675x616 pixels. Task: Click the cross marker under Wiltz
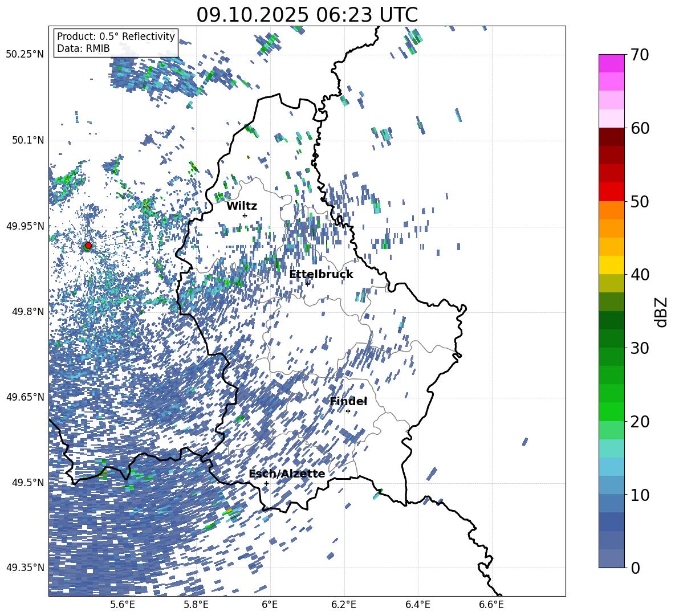(x=245, y=215)
